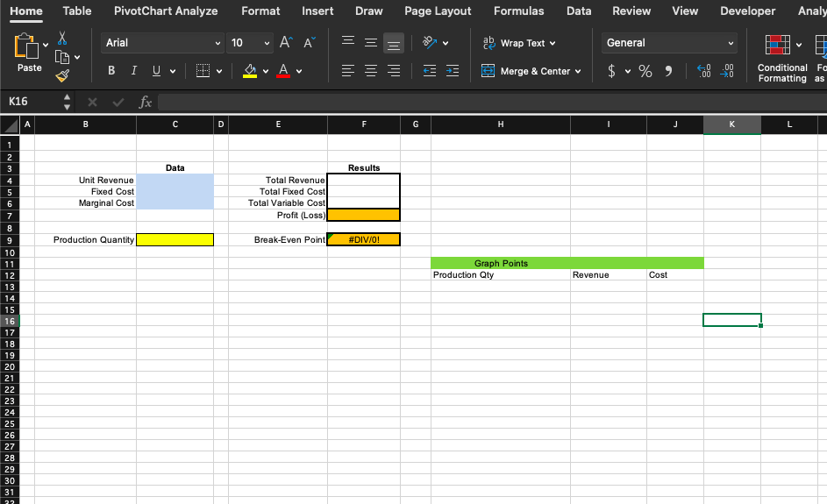This screenshot has width=827, height=504.
Task: Click the Decrease Indent icon
Action: pyautogui.click(x=430, y=71)
